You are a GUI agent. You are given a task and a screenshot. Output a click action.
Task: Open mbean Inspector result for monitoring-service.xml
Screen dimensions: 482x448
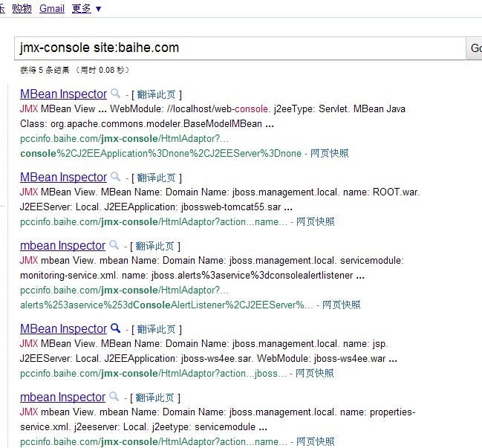tap(62, 246)
